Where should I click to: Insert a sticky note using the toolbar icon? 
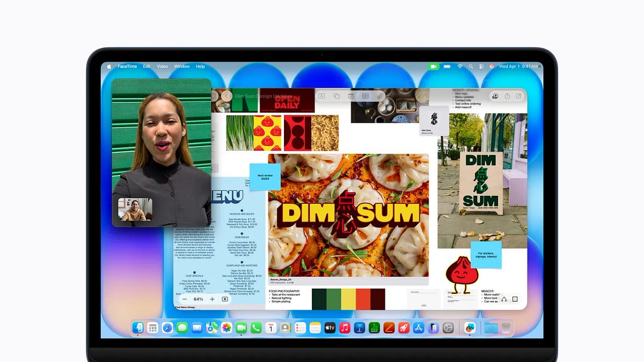351,96
